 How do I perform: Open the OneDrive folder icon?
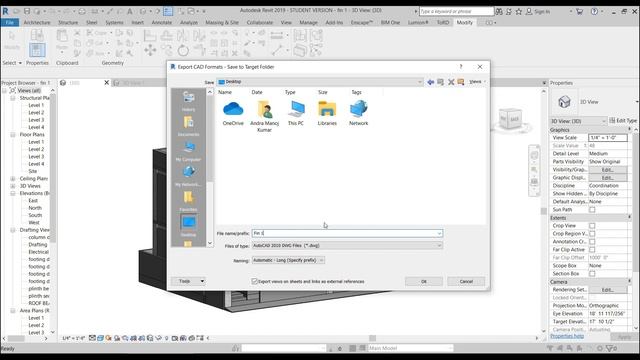click(233, 109)
